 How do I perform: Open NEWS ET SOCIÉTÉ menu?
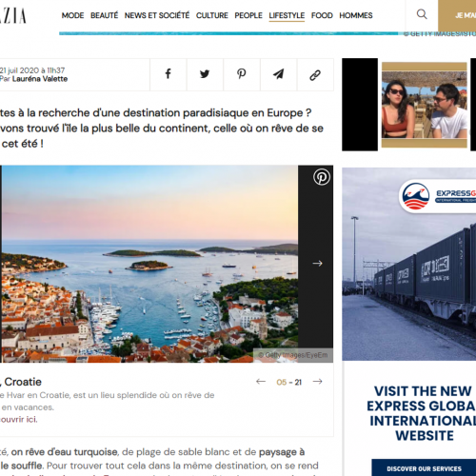coord(157,15)
